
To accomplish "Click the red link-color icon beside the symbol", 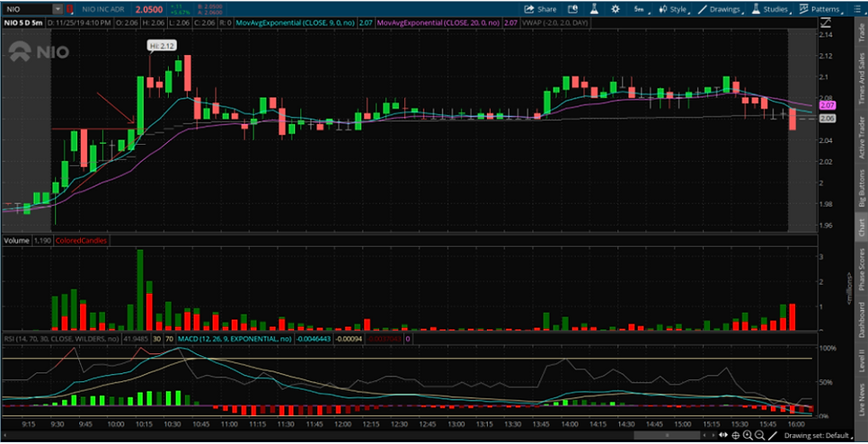I will 69,9.
